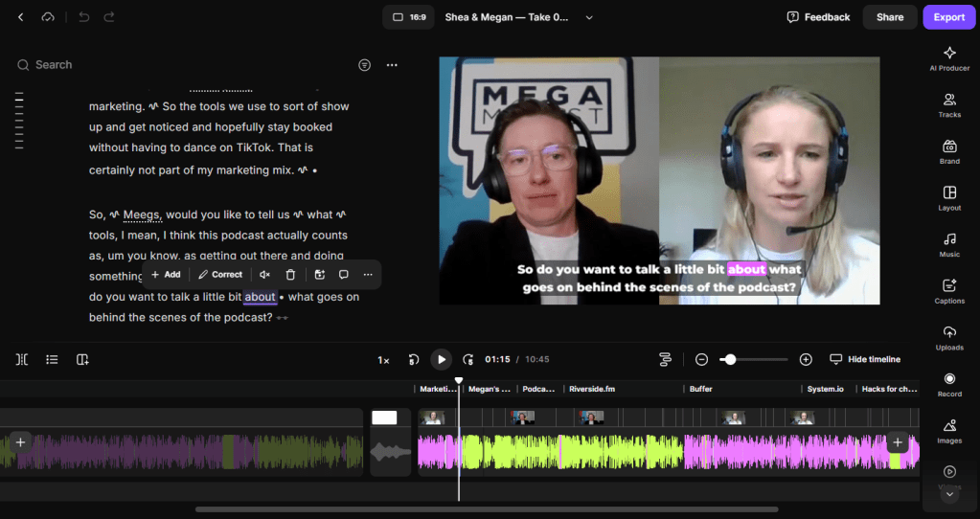
Task: Click the timeline zoom slider handle
Action: pyautogui.click(x=730, y=359)
